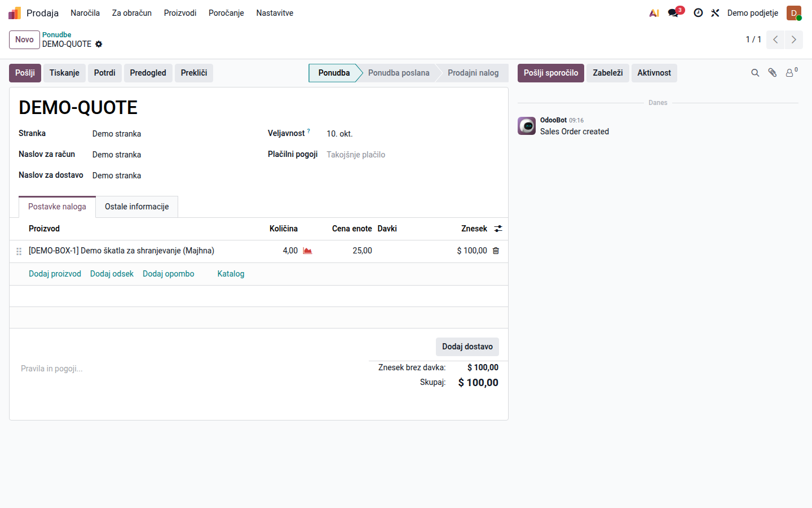This screenshot has height=508, width=812.
Task: Click the Pošlji button
Action: 25,73
